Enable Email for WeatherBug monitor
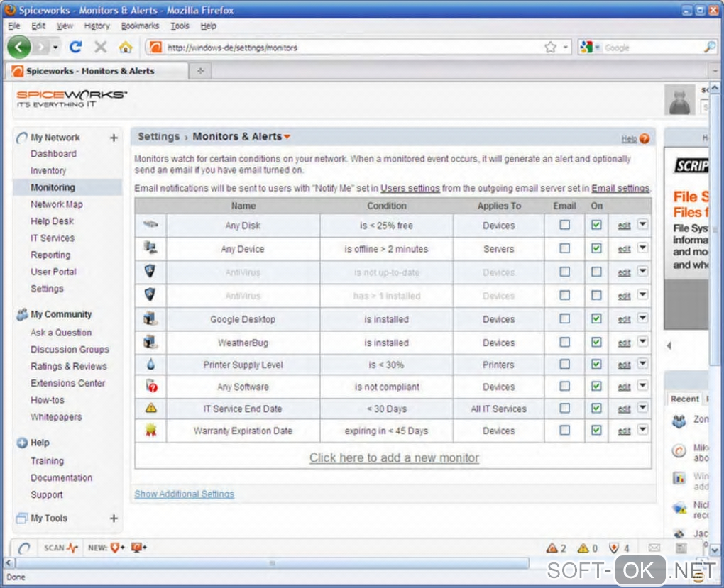Image resolution: width=724 pixels, height=588 pixels. click(x=564, y=342)
